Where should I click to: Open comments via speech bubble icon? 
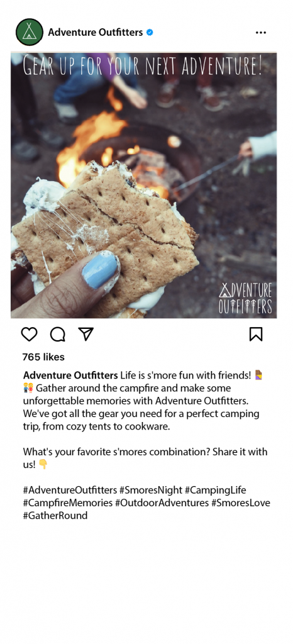(57, 335)
